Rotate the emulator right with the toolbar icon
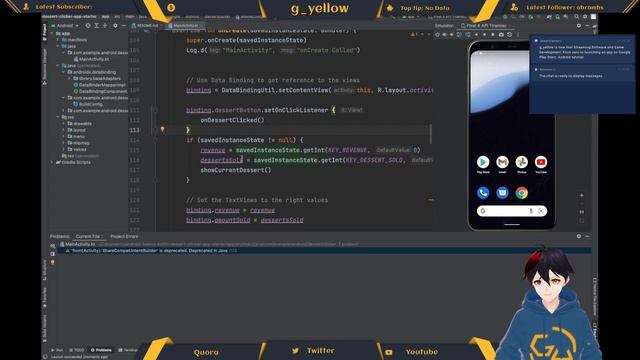This screenshot has height=360, width=640. (467, 35)
